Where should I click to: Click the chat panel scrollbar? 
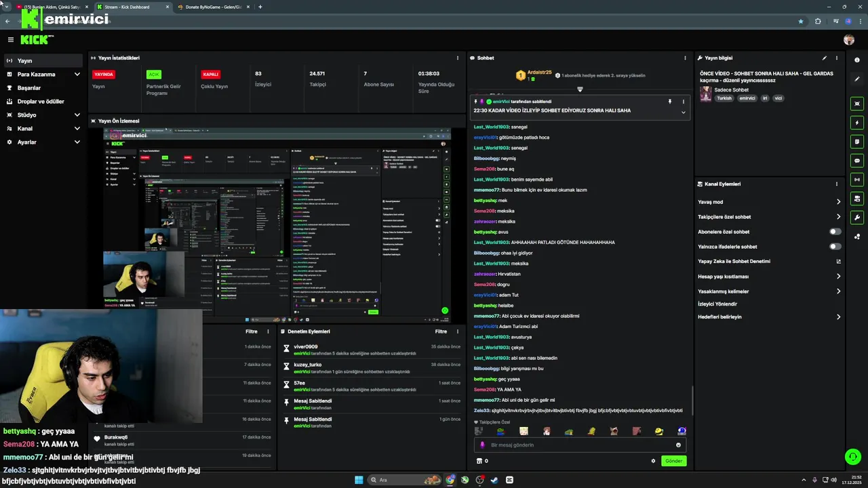click(692, 400)
